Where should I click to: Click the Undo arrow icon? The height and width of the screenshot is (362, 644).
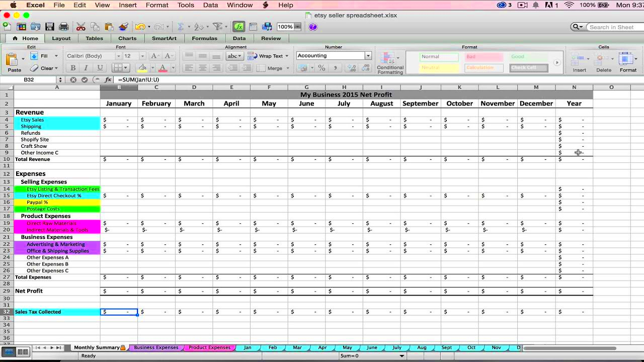[140, 27]
